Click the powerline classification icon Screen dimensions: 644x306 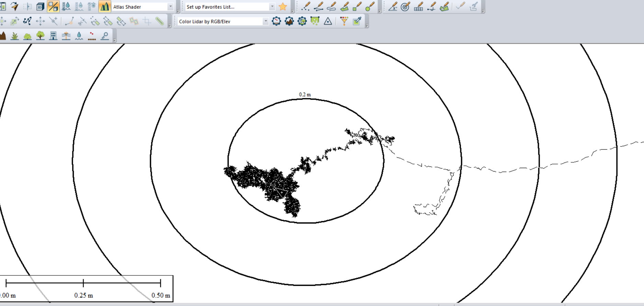coord(66,36)
